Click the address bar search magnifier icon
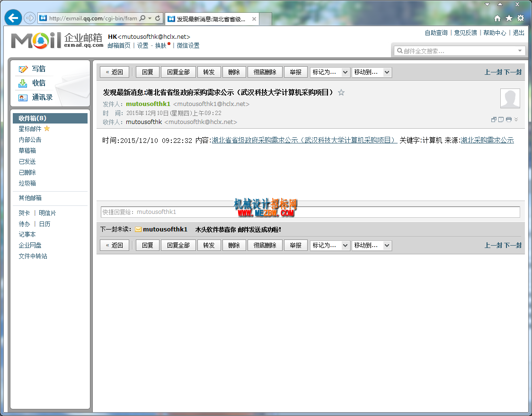 (142, 18)
